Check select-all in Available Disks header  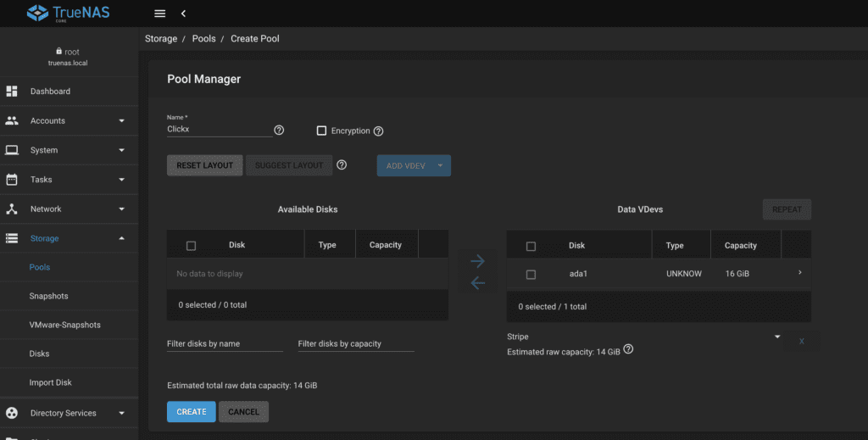[x=191, y=246]
